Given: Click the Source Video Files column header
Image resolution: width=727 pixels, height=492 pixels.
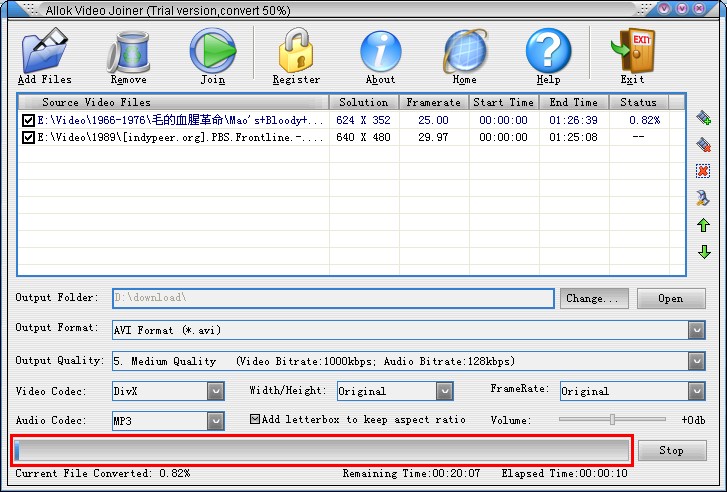Looking at the screenshot, I should [x=173, y=102].
